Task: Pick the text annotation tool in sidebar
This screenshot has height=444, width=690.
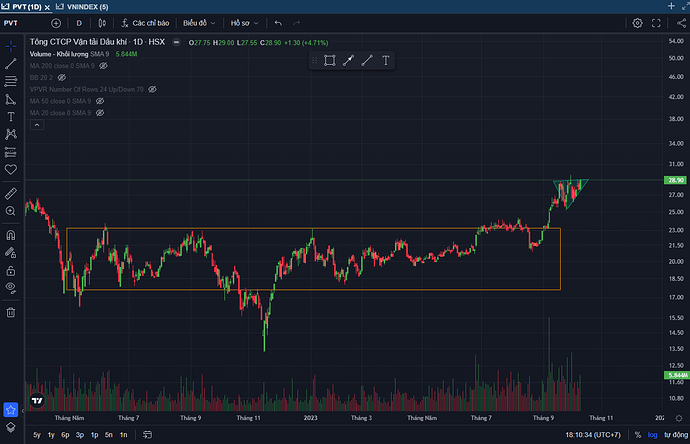Action: click(x=11, y=116)
